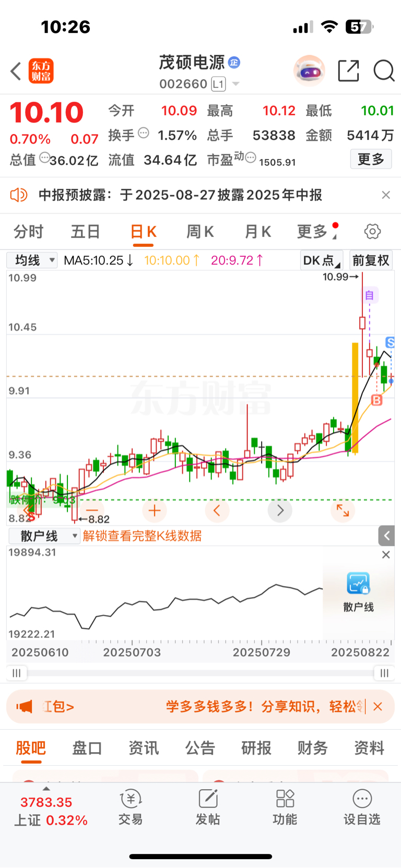401x868 pixels.
Task: Tap the announcement speaker icon
Action: tap(19, 195)
